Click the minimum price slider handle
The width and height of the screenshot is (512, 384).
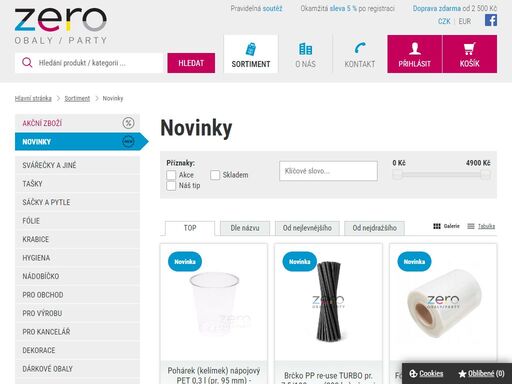[397, 174]
